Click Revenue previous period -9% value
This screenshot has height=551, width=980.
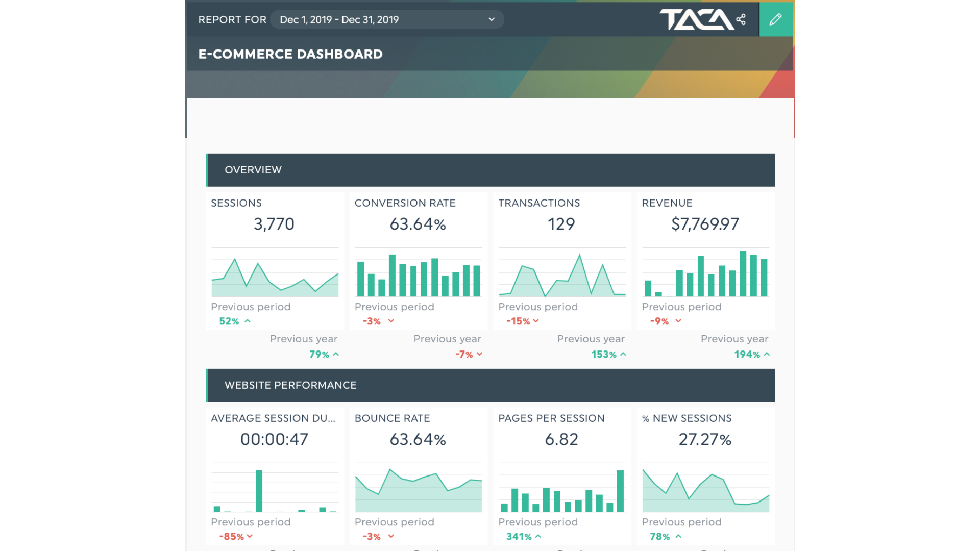coord(659,321)
